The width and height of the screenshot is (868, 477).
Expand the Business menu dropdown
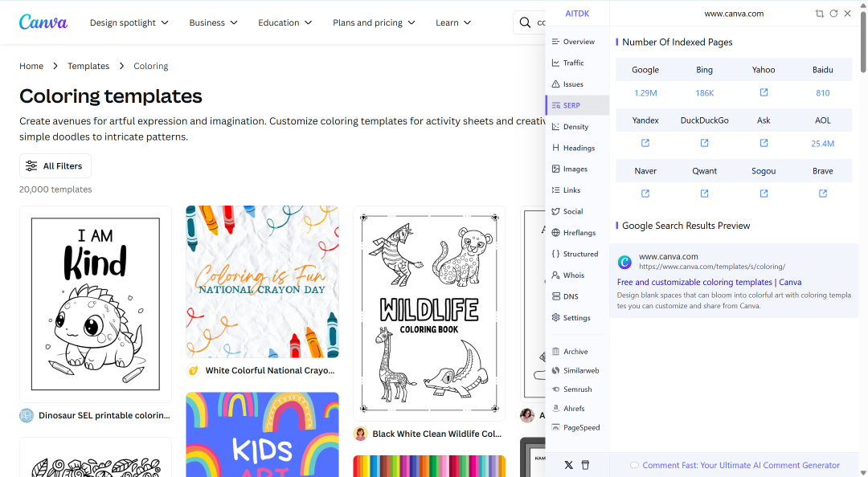tap(213, 22)
